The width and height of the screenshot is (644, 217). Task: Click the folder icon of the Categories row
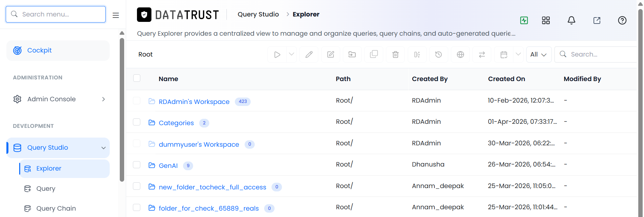click(152, 122)
